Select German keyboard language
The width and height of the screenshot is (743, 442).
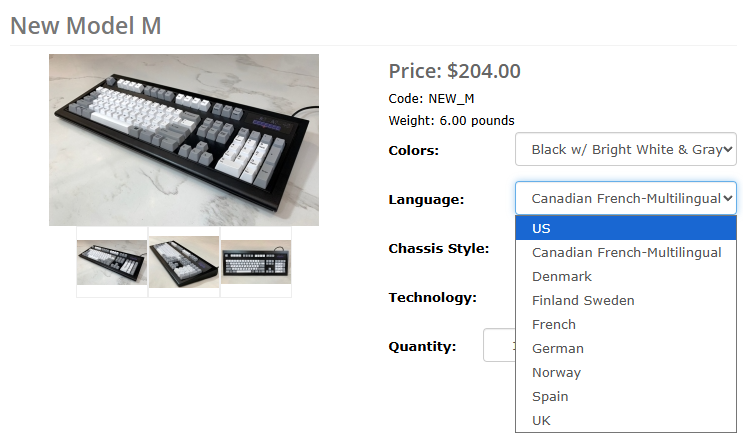point(625,349)
